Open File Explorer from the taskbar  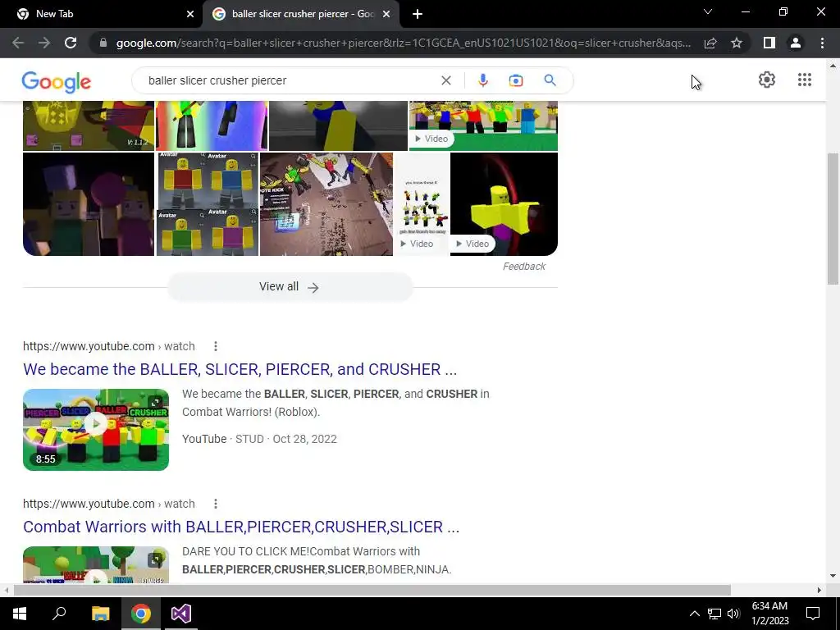(x=100, y=614)
